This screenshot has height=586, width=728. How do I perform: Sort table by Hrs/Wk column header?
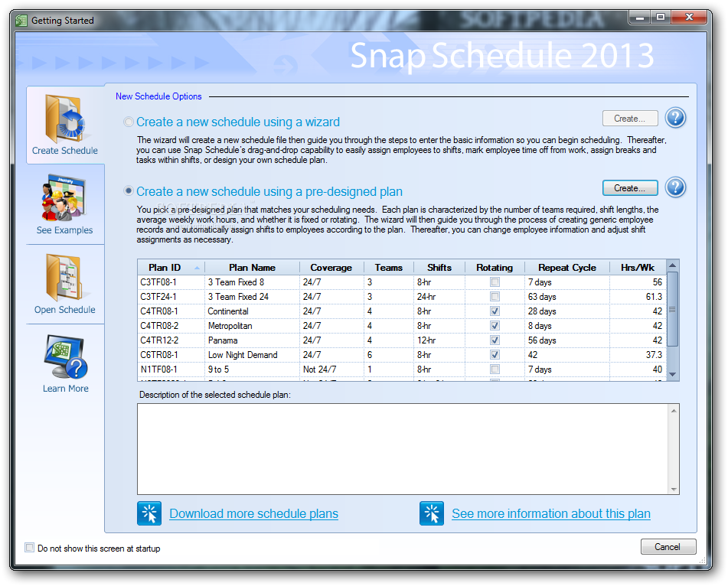tap(638, 267)
